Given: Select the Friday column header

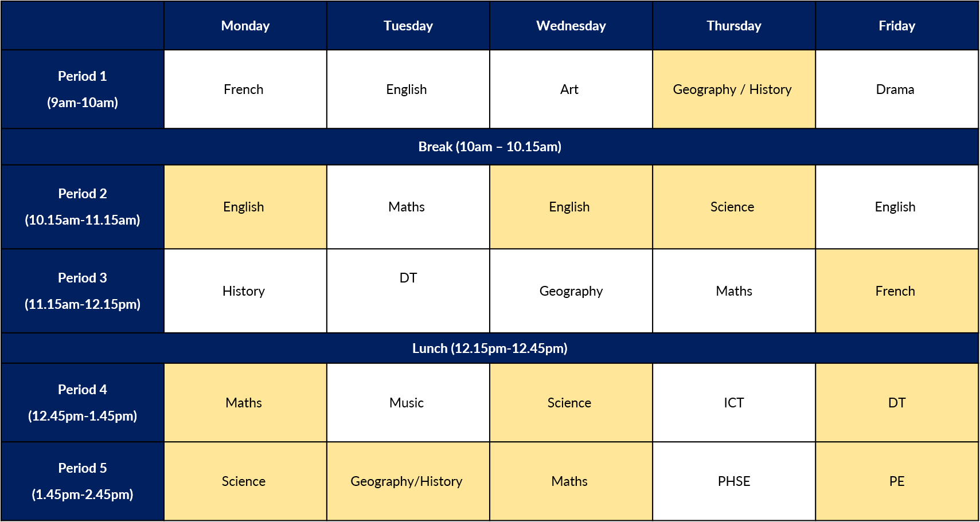Looking at the screenshot, I should pyautogui.click(x=897, y=26).
